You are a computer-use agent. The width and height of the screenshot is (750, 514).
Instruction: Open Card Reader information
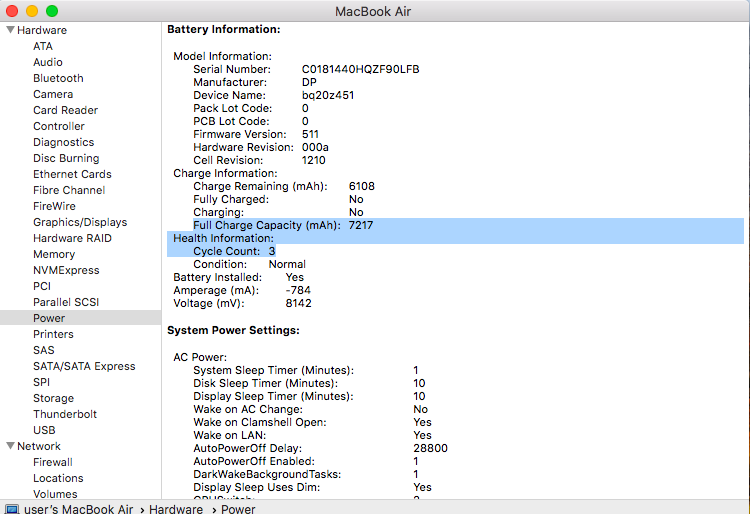pyautogui.click(x=66, y=110)
